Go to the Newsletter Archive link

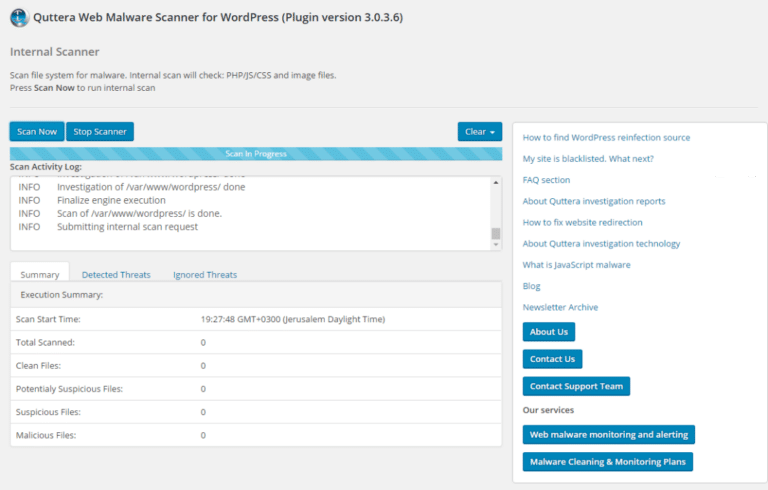560,307
